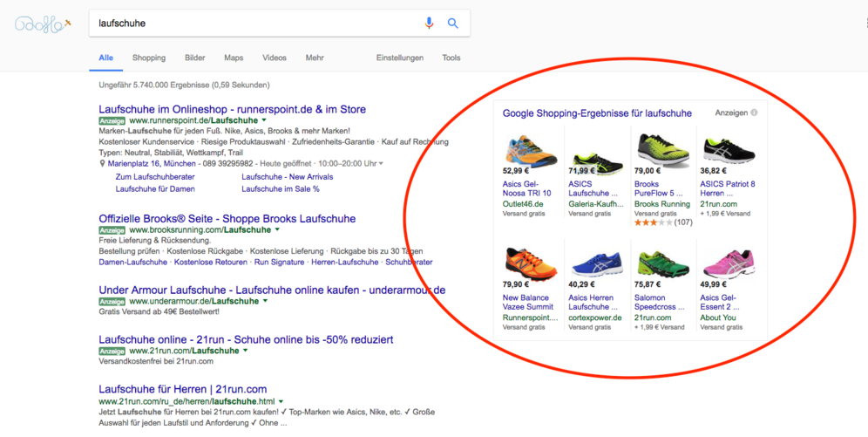Screen dimensions: 868x437
Task: Open the Mehr menu
Action: pos(315,58)
